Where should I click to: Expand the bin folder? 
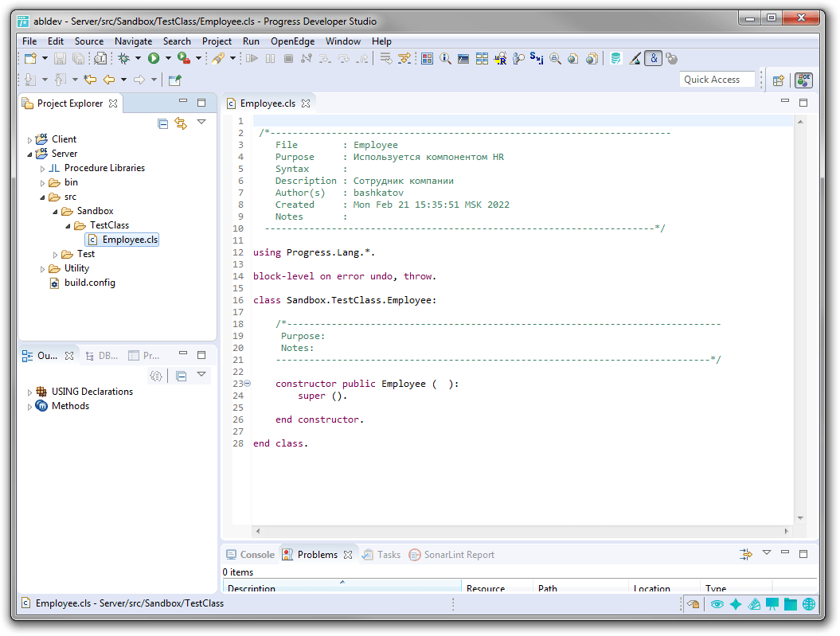(42, 183)
